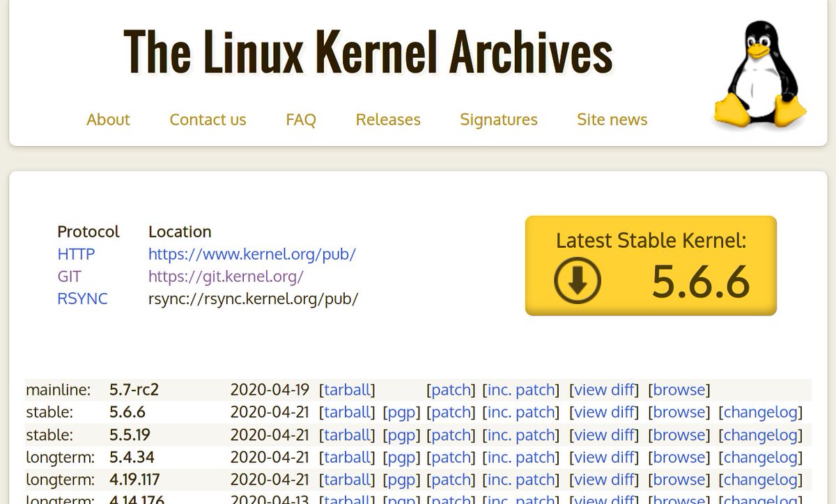View diff for stable 5.6.6
Screen dimensions: 836x504
click(605, 412)
